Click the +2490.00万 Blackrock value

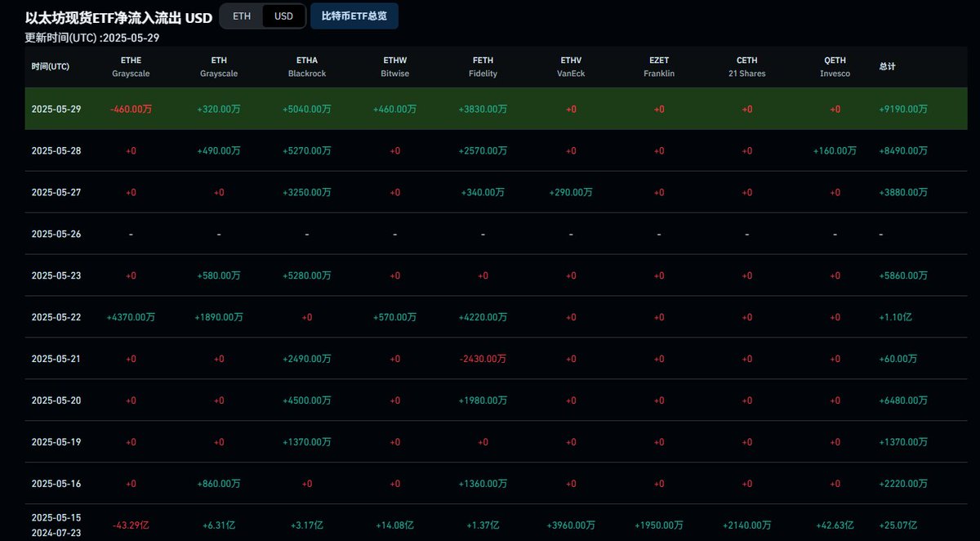tap(307, 359)
